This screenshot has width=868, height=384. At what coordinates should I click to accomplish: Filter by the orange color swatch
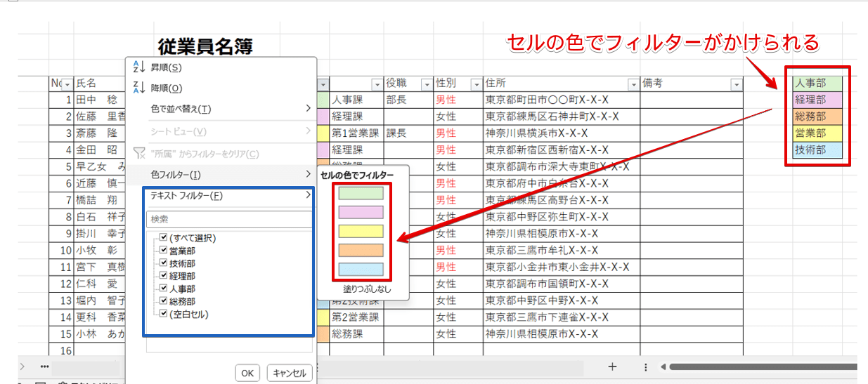361,250
